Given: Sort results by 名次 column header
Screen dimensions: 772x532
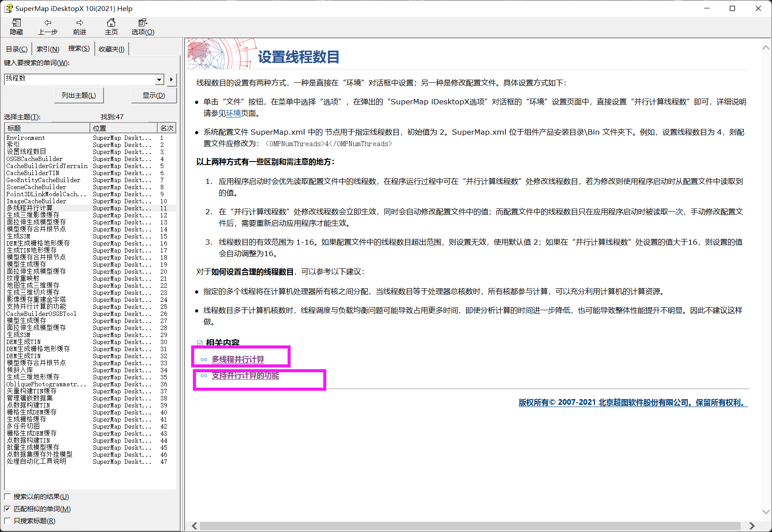Looking at the screenshot, I should click(x=166, y=128).
